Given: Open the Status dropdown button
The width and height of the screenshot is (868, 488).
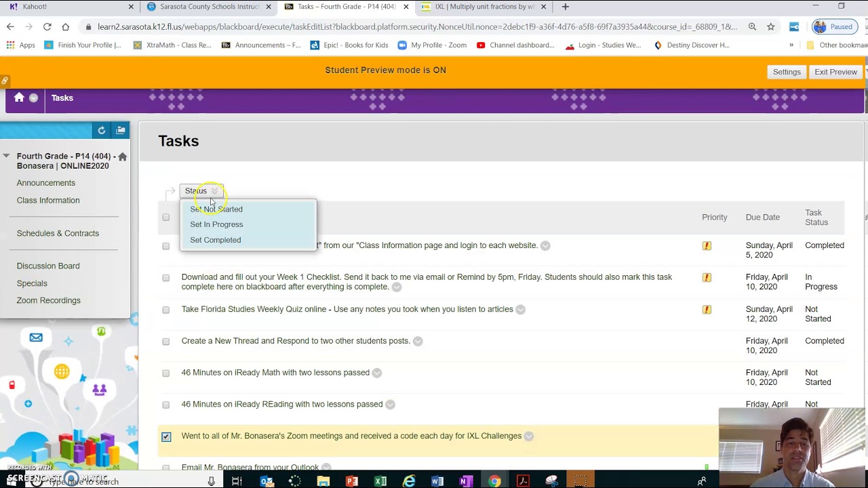Looking at the screenshot, I should pos(201,191).
